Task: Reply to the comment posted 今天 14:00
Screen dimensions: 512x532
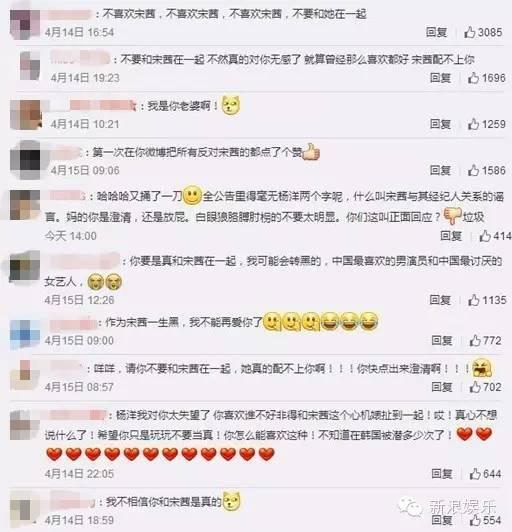Action: (x=451, y=236)
